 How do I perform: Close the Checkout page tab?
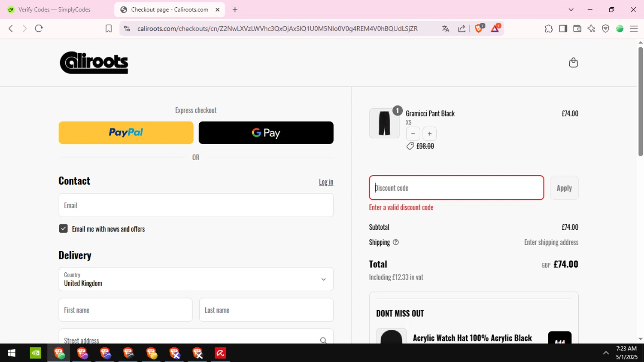click(x=217, y=9)
